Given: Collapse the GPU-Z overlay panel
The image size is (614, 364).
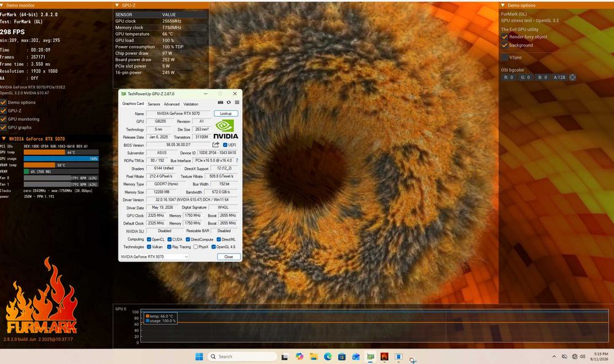Looking at the screenshot, I should 117,6.
